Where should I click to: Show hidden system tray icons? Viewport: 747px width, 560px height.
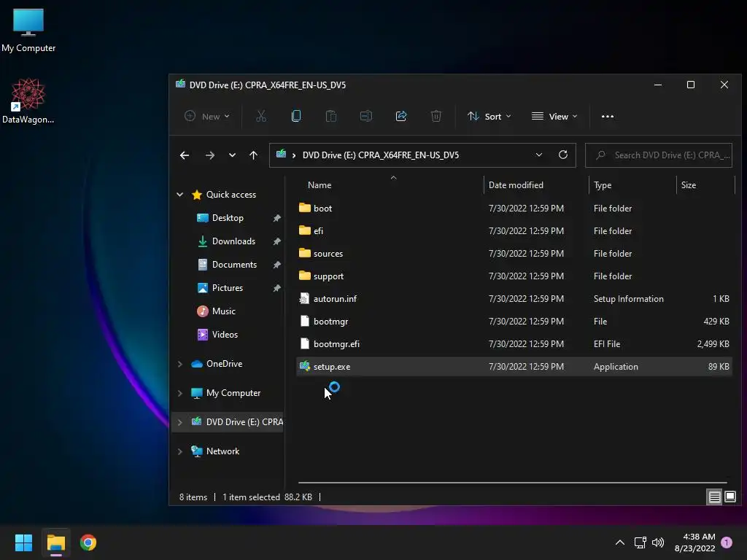[620, 542]
